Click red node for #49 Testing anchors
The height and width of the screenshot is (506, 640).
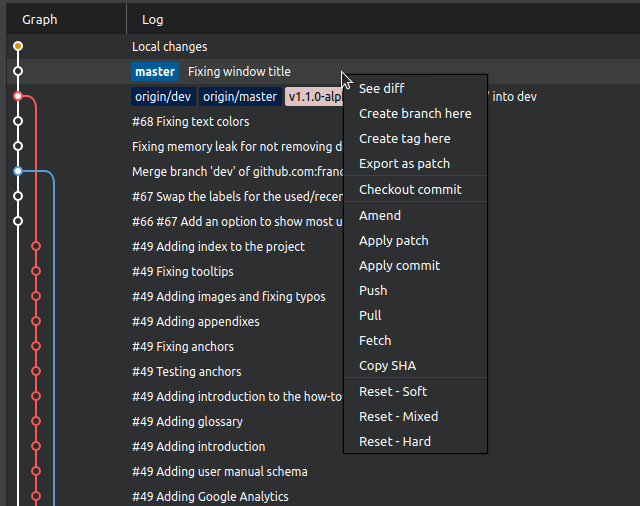[x=36, y=371]
